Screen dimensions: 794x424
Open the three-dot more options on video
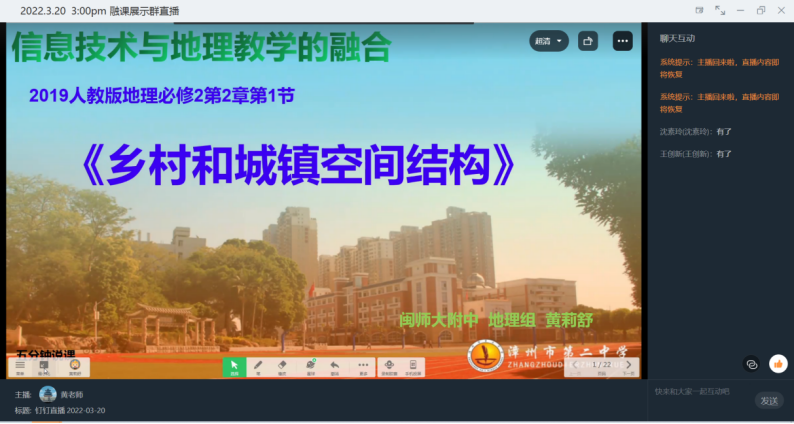623,41
